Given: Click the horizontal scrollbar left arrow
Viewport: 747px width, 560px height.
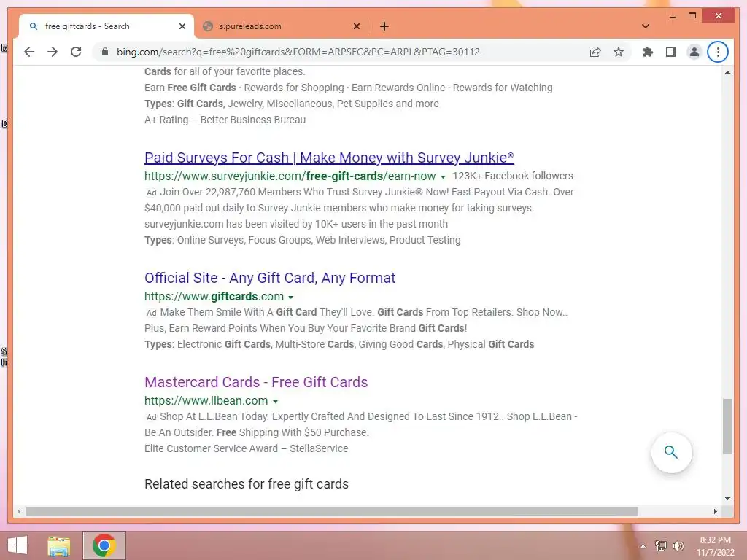Looking at the screenshot, I should click(19, 511).
